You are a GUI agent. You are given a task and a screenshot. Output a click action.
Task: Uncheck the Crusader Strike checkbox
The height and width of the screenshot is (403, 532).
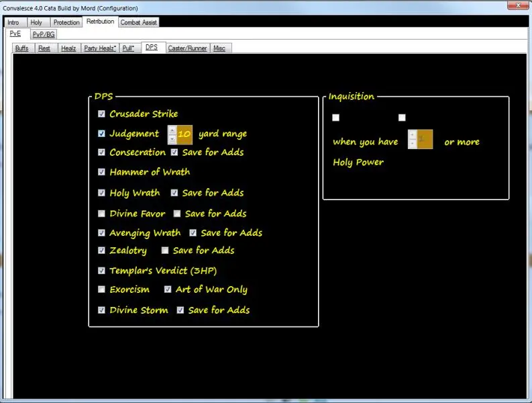[102, 114]
